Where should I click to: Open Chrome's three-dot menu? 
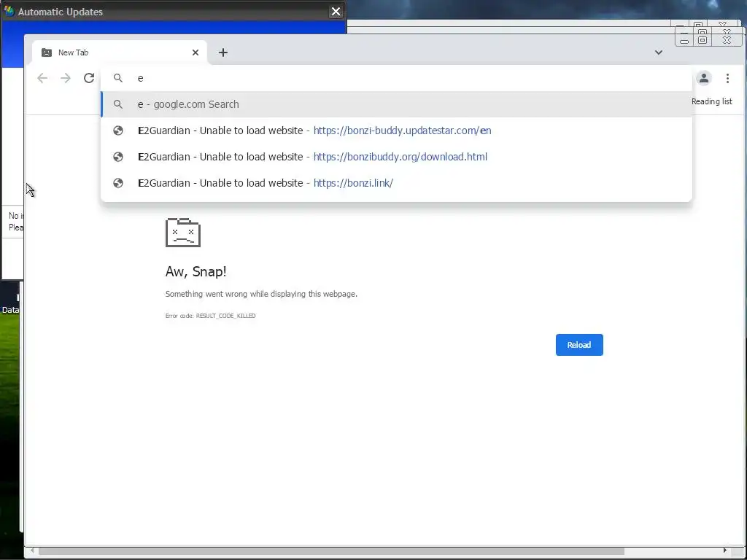727,78
